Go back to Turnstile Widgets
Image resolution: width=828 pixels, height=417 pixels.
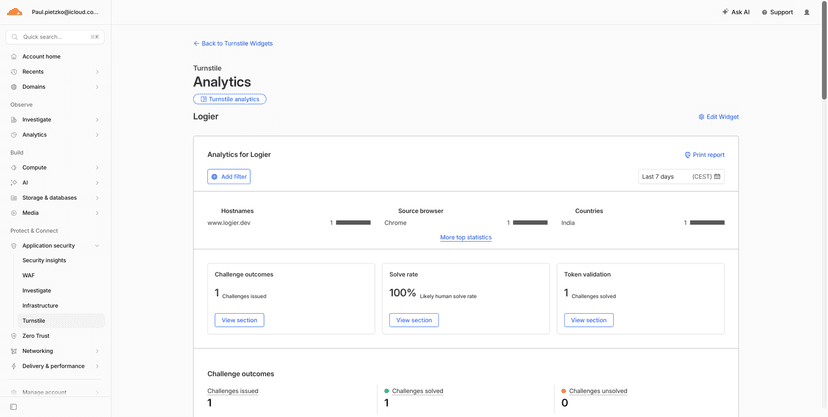(x=233, y=44)
